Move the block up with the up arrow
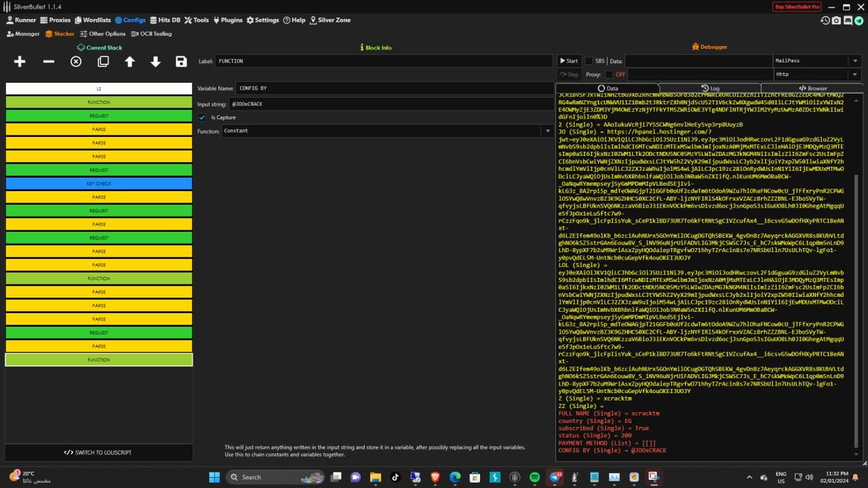 pyautogui.click(x=130, y=62)
